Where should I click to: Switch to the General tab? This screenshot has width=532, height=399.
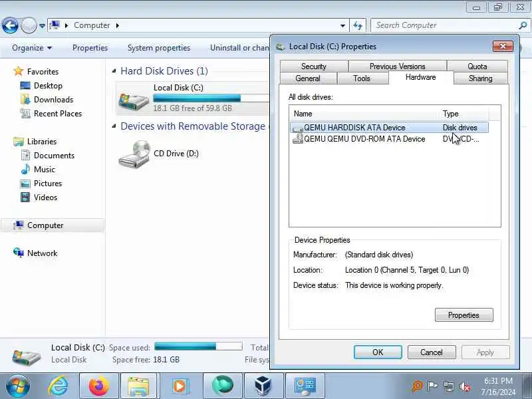(308, 78)
